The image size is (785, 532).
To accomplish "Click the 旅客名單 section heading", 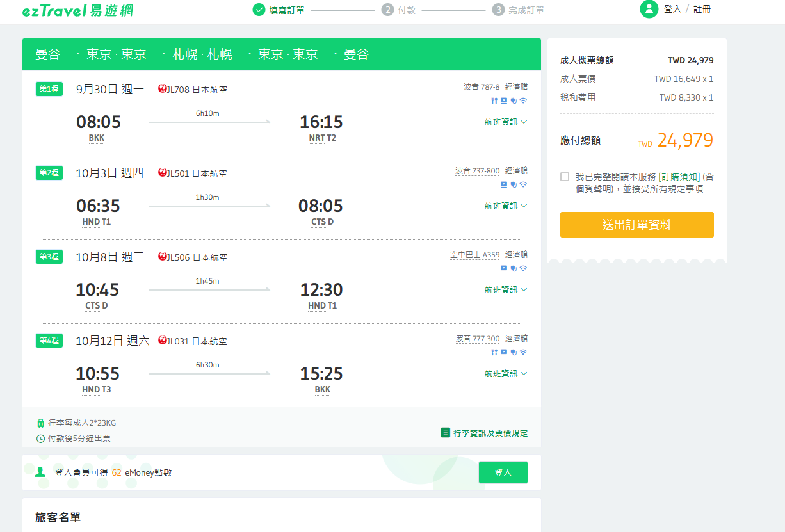I will coord(58,517).
